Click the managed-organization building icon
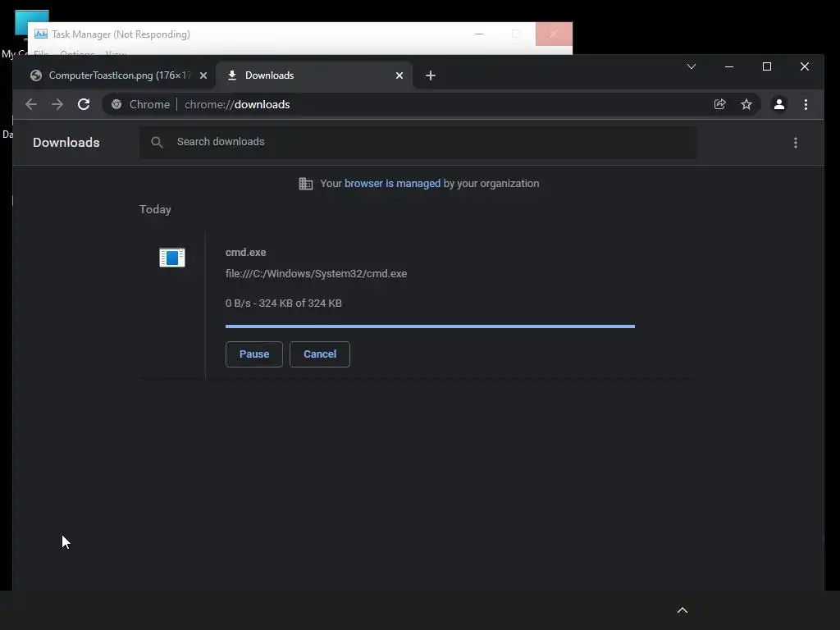The width and height of the screenshot is (840, 630). pos(305,184)
